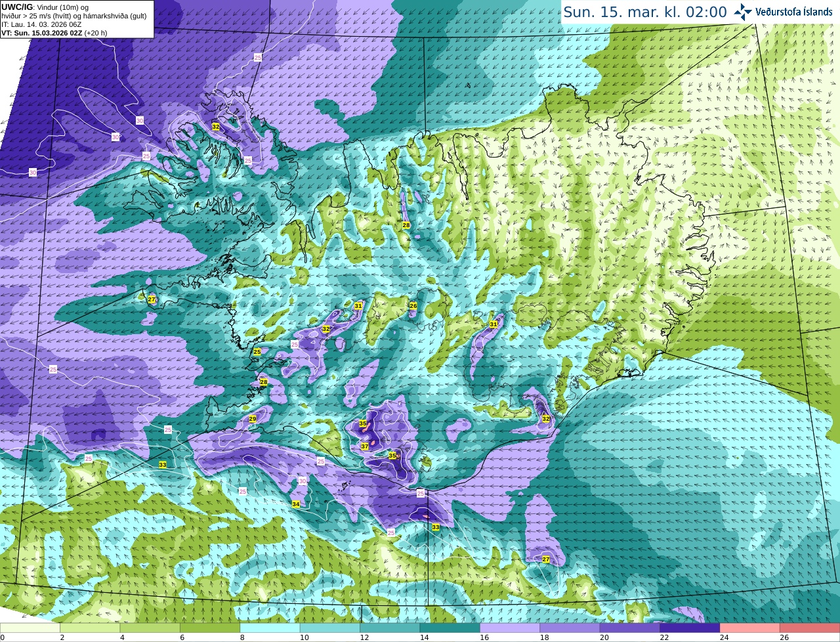Pick the olive green 6–8 m/s legend swatch
Screen dimensions: 840x642
tap(210, 628)
